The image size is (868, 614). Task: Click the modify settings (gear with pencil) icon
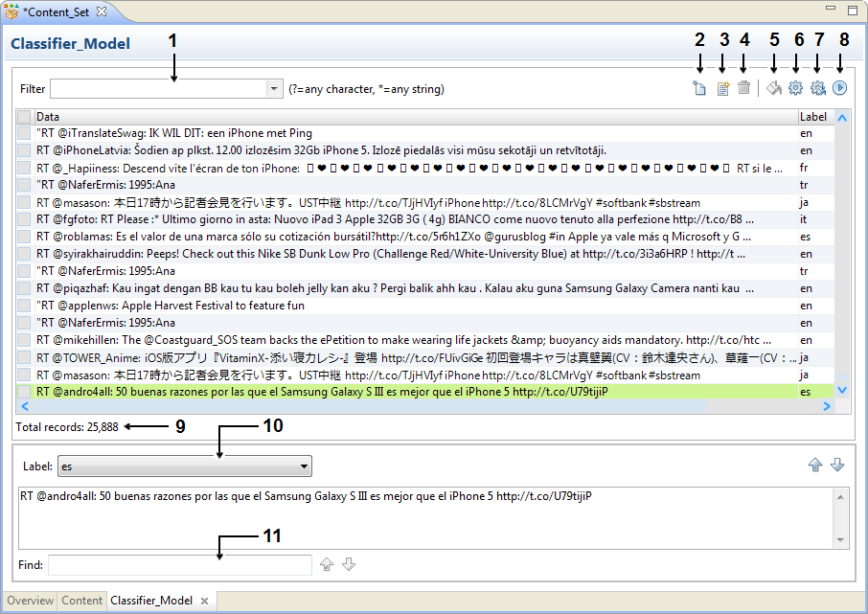(817, 88)
